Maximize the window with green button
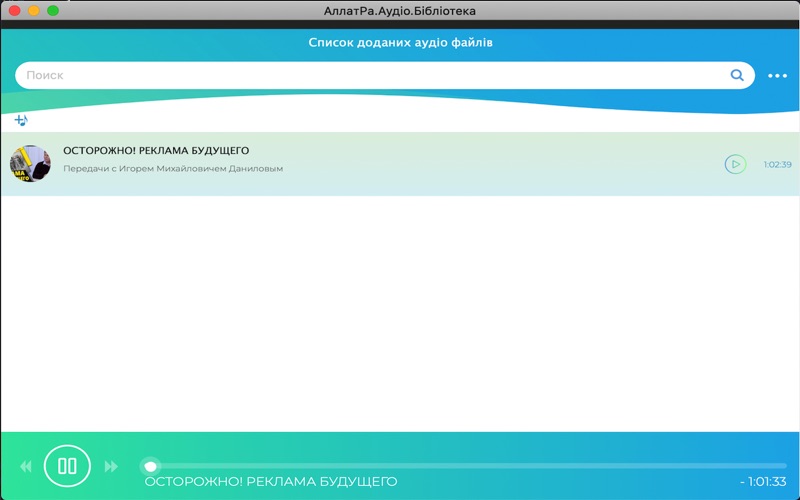Image resolution: width=800 pixels, height=500 pixels. point(53,11)
